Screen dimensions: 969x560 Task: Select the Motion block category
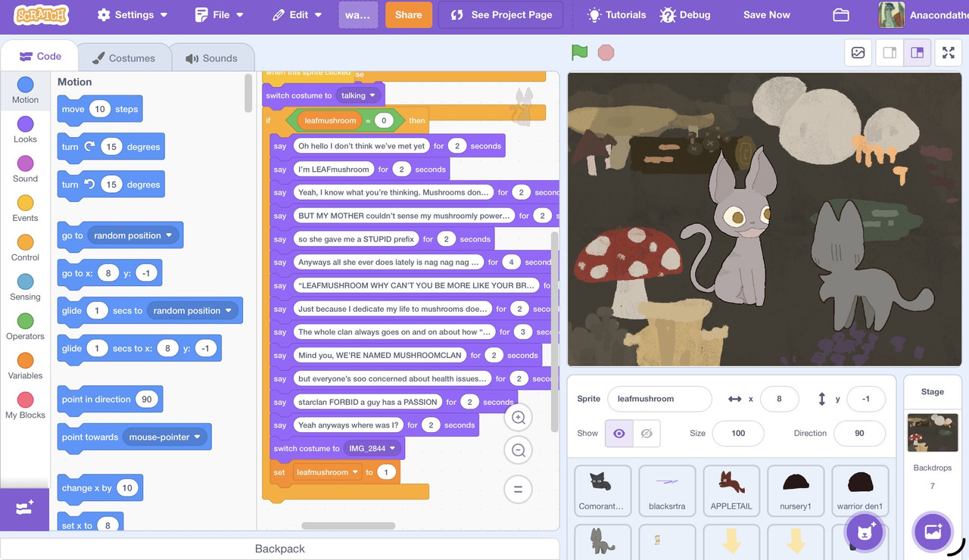point(25,91)
